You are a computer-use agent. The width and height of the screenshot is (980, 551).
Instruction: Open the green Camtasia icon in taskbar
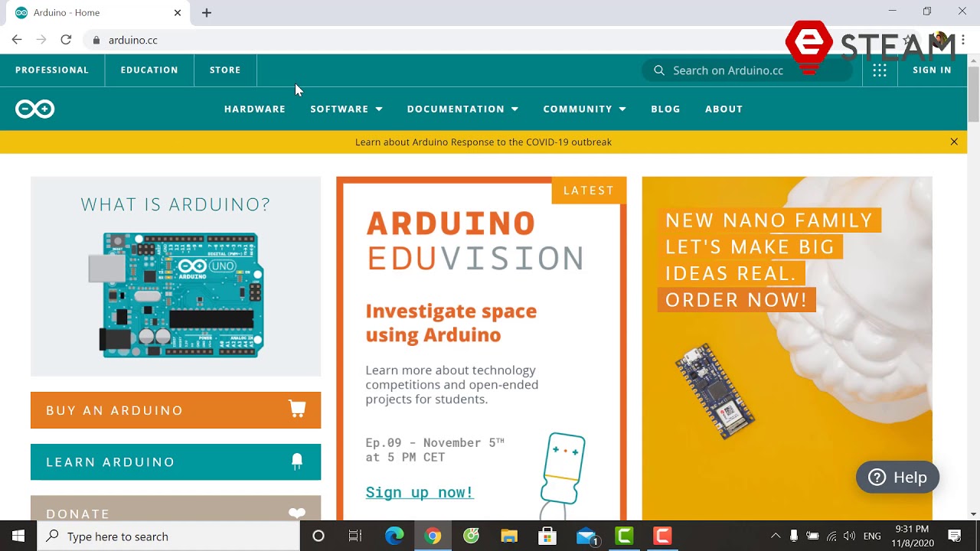tap(625, 536)
